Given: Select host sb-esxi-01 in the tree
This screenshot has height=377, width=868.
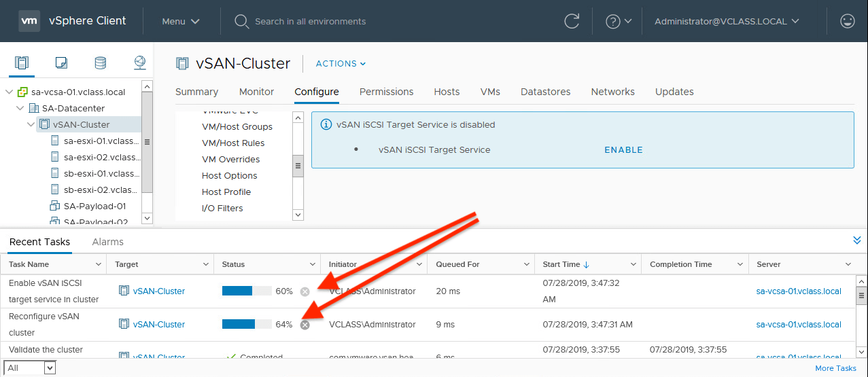Looking at the screenshot, I should point(101,173).
